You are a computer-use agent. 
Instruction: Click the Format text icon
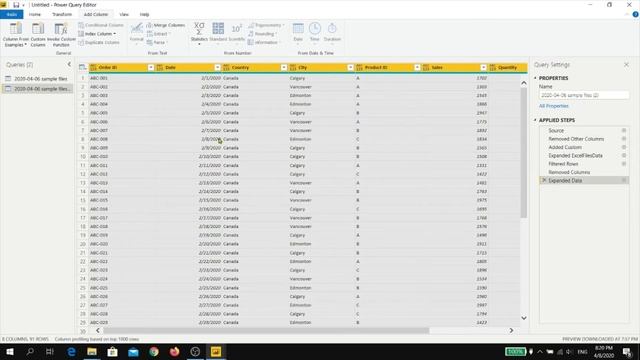pyautogui.click(x=137, y=29)
